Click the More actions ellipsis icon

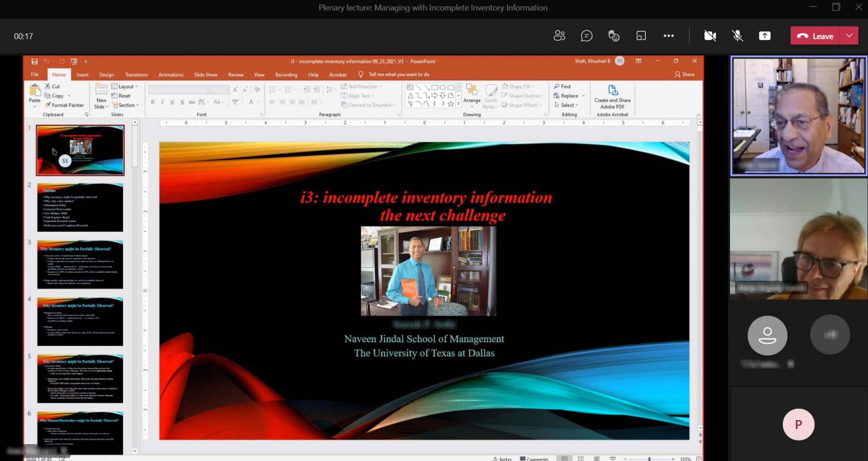tap(668, 36)
